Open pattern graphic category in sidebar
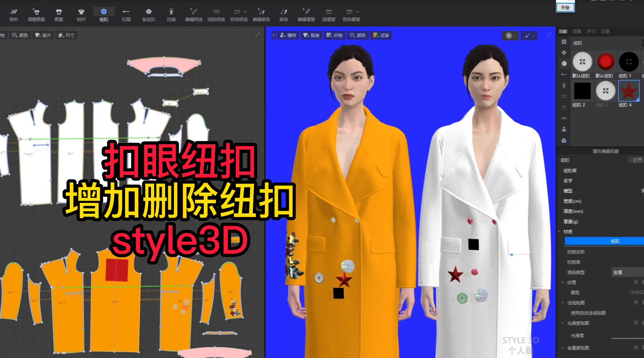The width and height of the screenshot is (644, 358). coord(564,53)
